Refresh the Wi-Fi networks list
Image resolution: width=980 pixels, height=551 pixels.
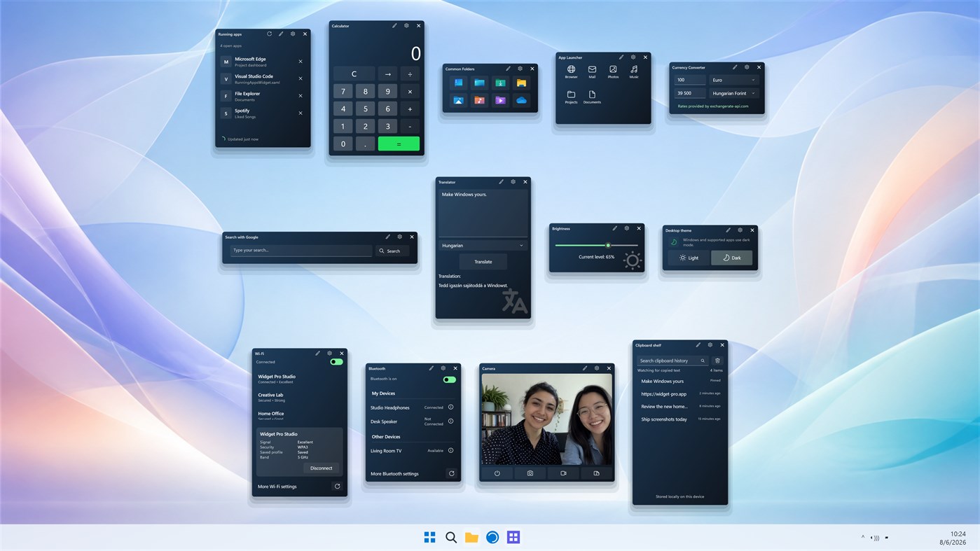tap(337, 486)
